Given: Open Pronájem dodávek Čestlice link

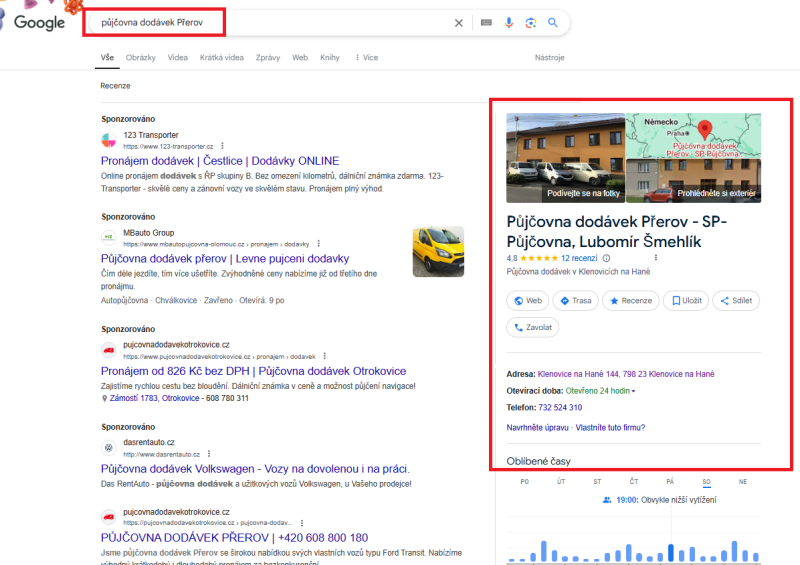Looking at the screenshot, I should pos(220,161).
